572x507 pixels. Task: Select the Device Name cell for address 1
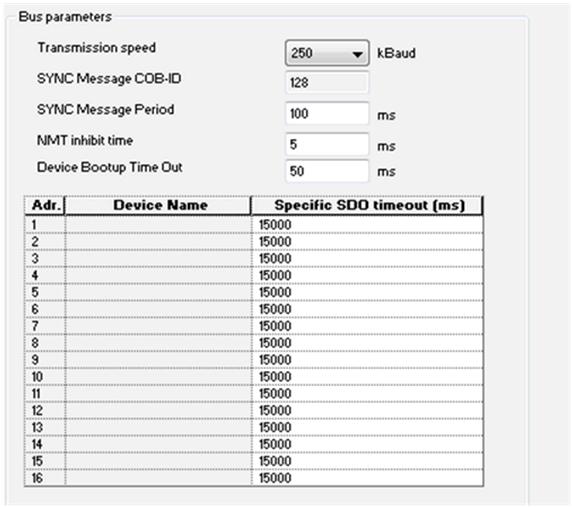pos(158,225)
